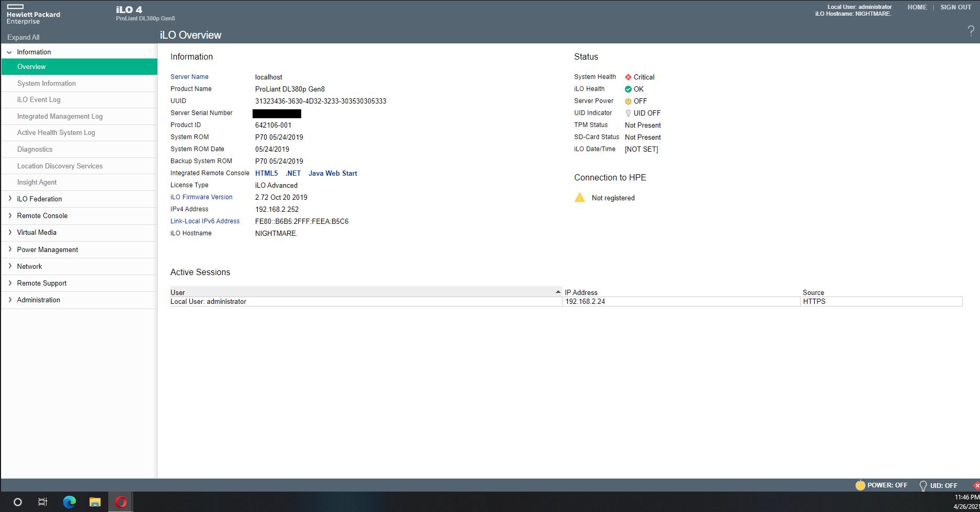Open Diagnostics page

click(x=79, y=149)
